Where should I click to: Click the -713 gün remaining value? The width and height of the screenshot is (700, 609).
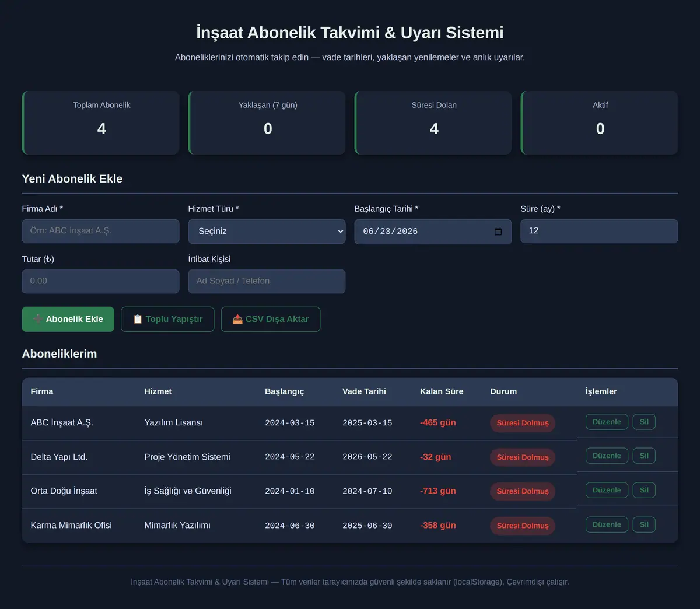(x=438, y=491)
